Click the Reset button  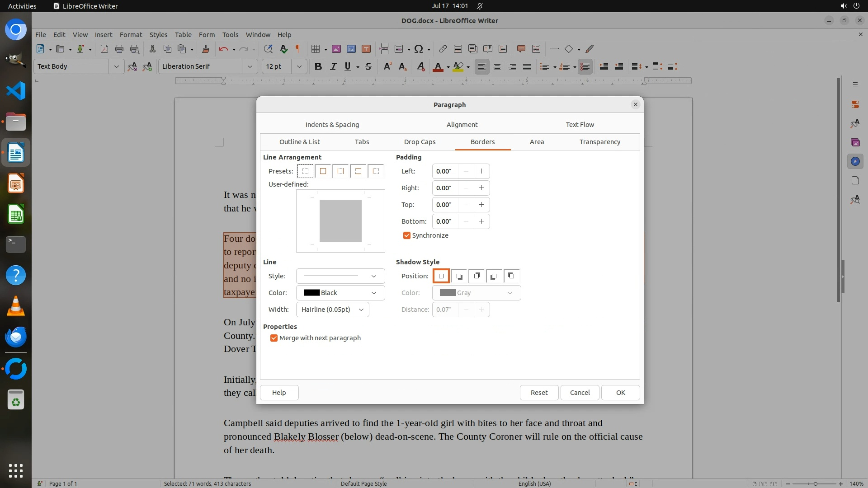point(538,393)
